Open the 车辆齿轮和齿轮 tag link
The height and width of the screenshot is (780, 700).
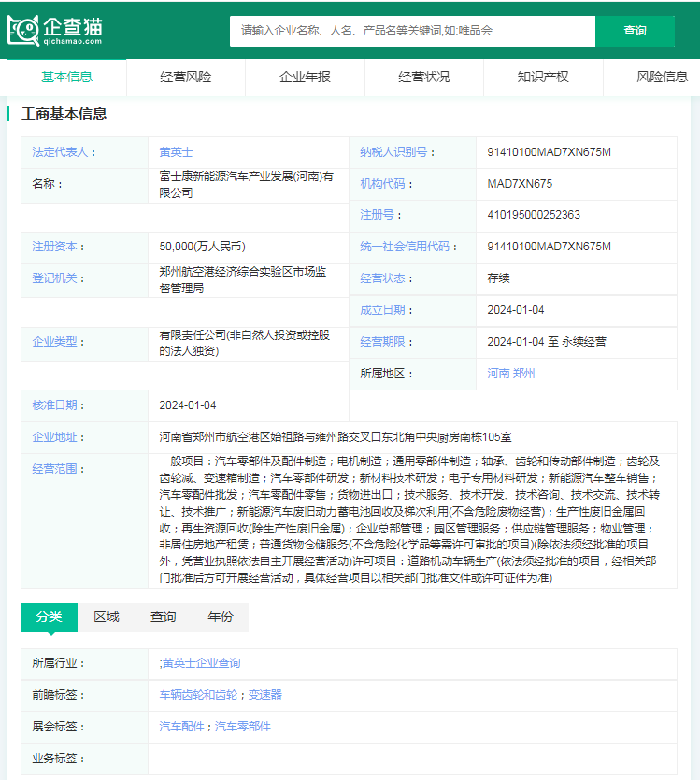(198, 695)
